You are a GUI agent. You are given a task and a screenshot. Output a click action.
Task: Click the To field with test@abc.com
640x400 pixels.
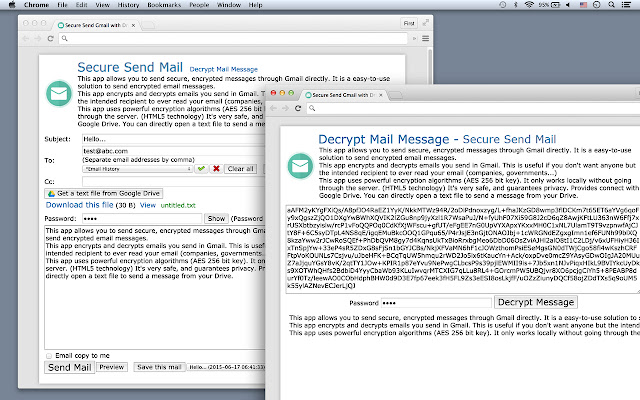(x=173, y=151)
